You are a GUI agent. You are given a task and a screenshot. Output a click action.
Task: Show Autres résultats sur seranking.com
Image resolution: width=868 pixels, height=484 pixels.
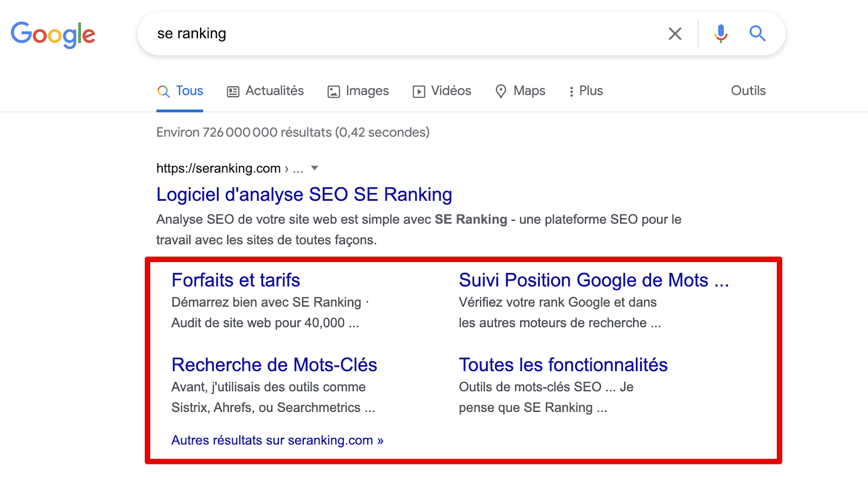point(277,440)
